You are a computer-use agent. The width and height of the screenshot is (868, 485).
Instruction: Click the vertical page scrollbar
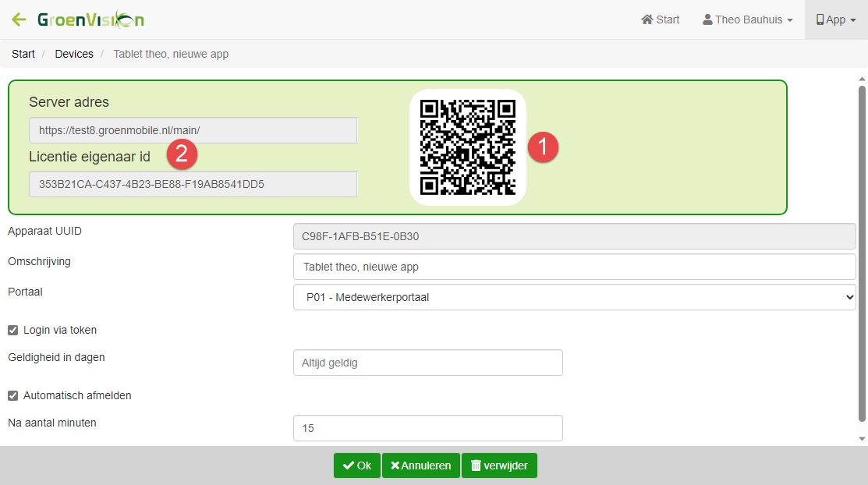pyautogui.click(x=862, y=257)
